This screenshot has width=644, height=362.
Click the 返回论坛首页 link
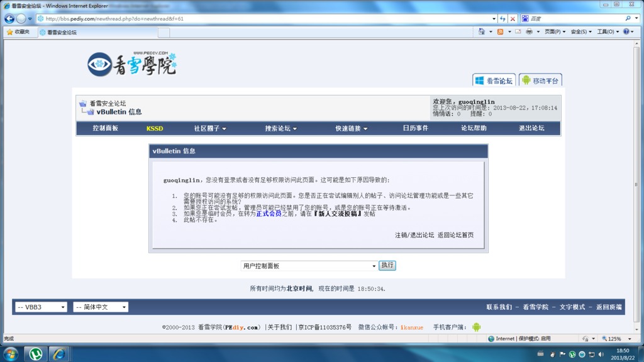point(455,235)
